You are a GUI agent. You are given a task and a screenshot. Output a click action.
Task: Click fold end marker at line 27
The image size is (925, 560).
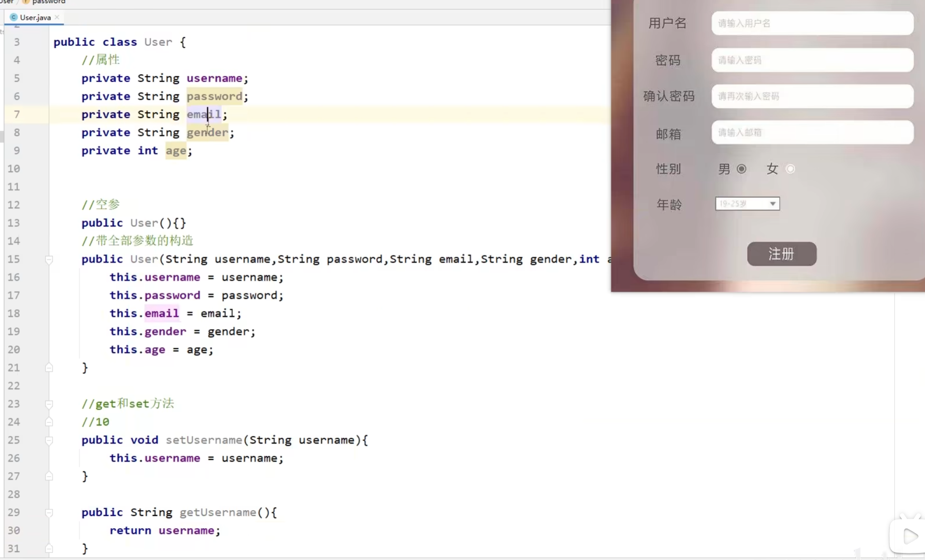(49, 477)
